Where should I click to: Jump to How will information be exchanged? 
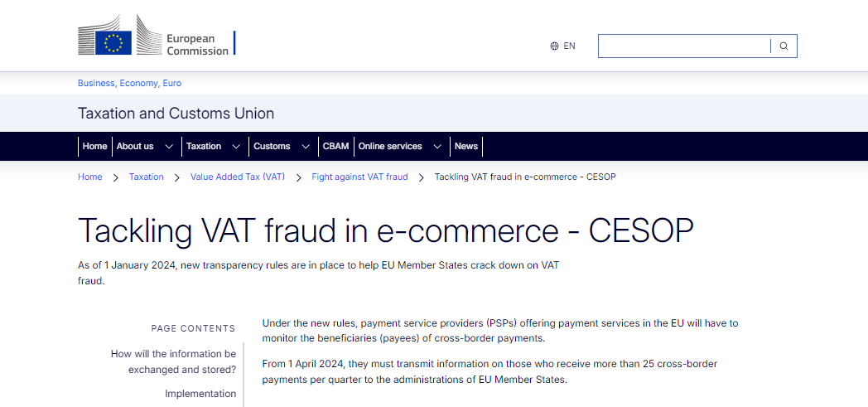pos(173,361)
